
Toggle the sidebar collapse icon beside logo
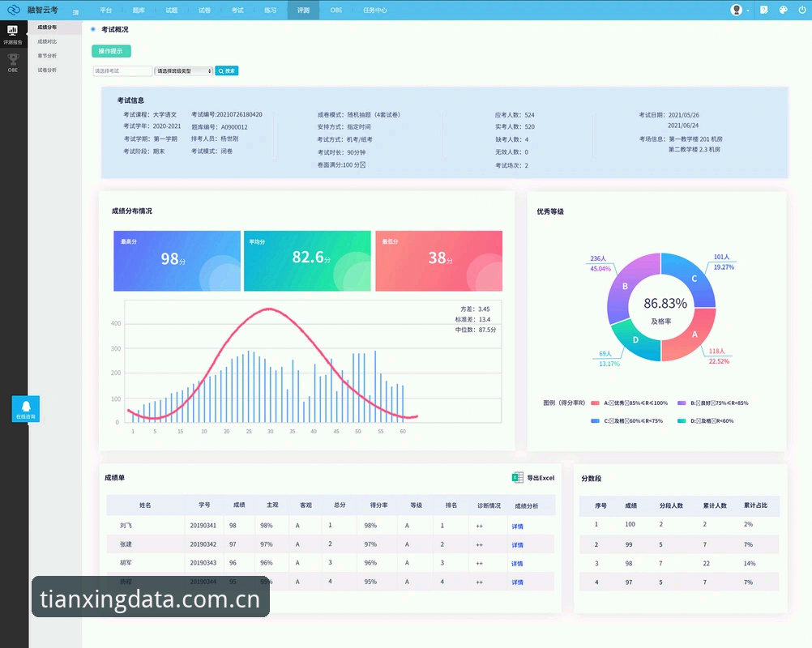tap(75, 12)
